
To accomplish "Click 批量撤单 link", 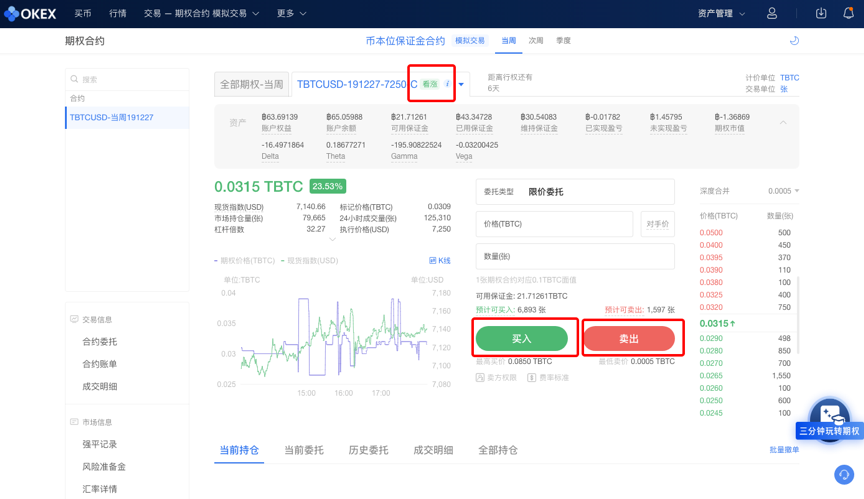I will point(784,450).
